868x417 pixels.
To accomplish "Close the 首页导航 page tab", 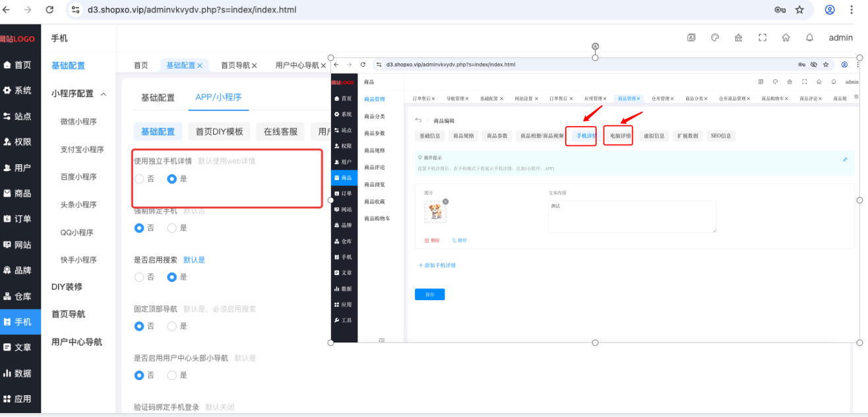I will coord(254,65).
